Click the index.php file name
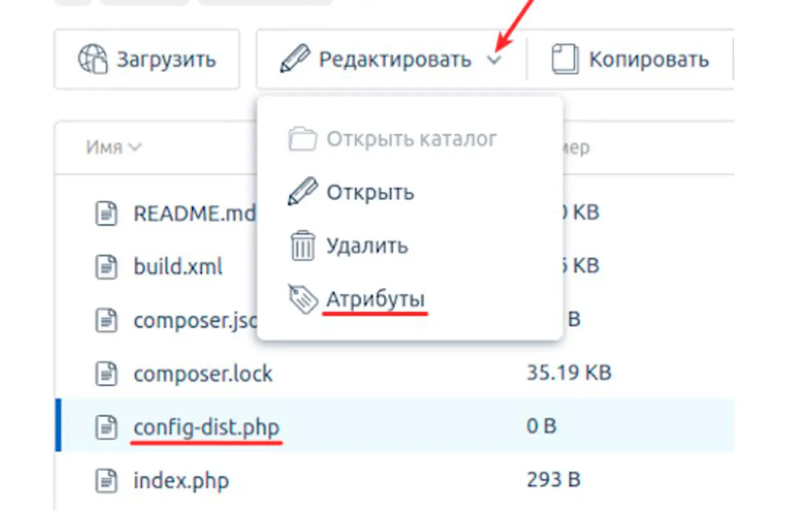798x532 pixels. (x=182, y=479)
